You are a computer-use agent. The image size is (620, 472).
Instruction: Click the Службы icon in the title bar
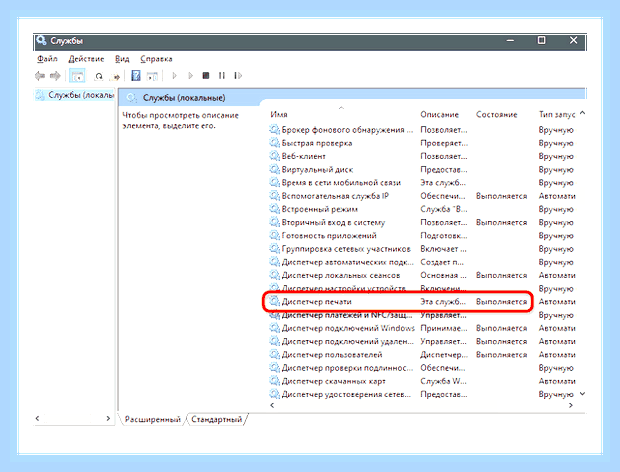point(41,40)
